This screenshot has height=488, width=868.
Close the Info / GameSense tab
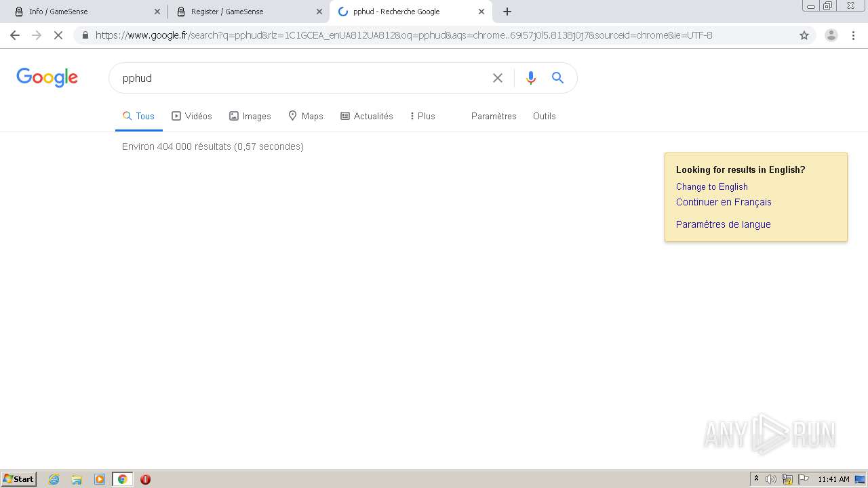click(157, 12)
